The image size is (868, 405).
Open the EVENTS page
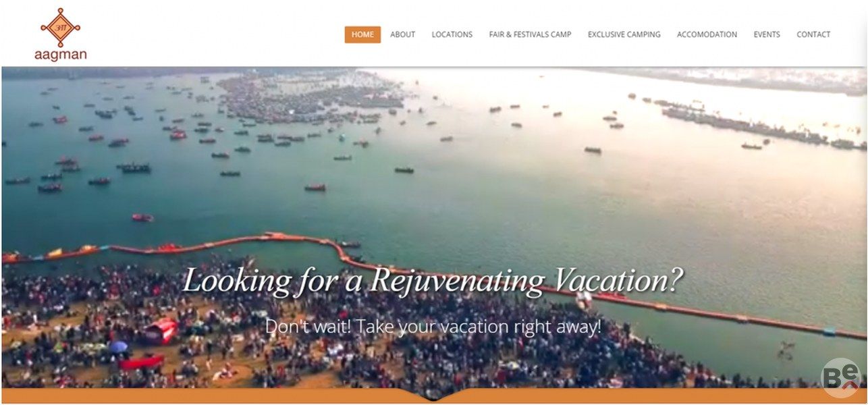(x=767, y=34)
